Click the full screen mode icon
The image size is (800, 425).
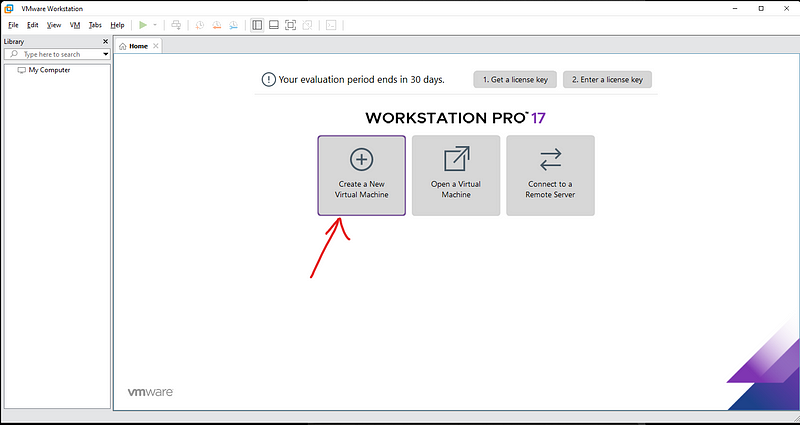click(290, 25)
